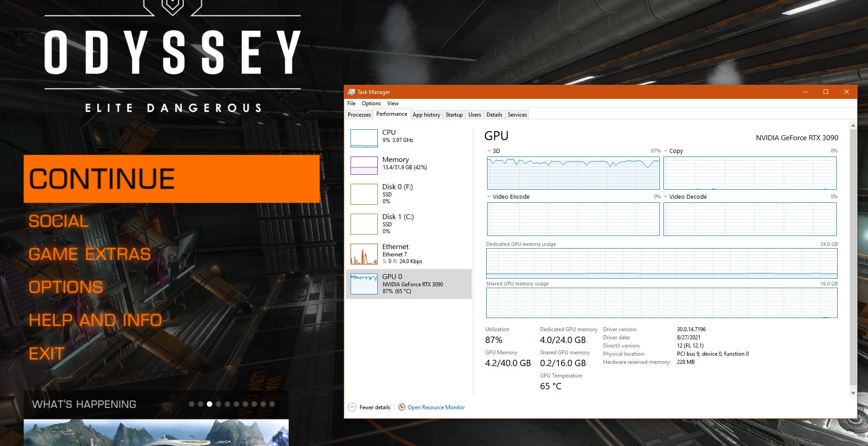
Task: Select the last What's Happening carousel dot
Action: 272,404
